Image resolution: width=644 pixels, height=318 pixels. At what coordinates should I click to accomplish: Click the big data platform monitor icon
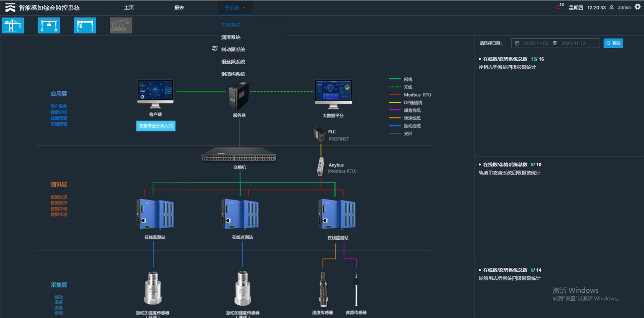[333, 94]
